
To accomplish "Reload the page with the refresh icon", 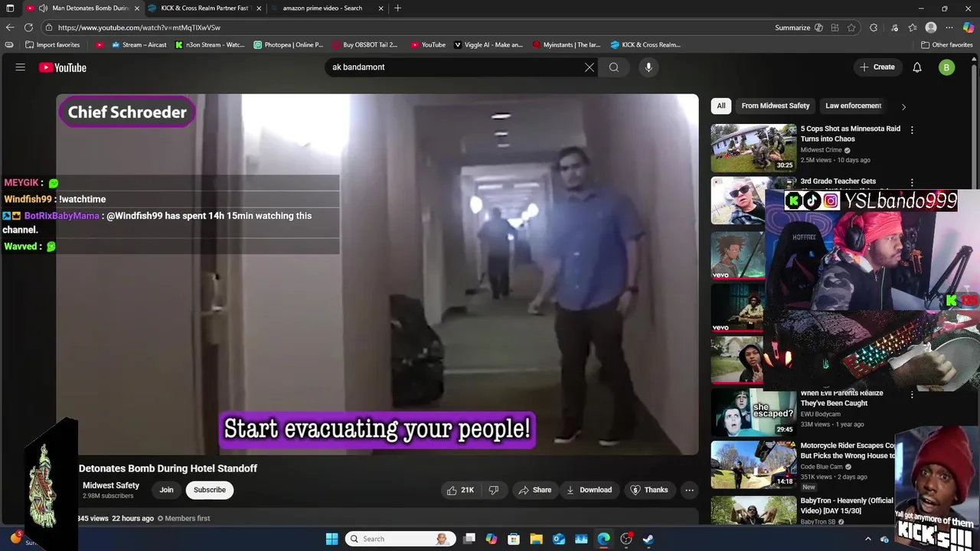I will click(x=28, y=28).
